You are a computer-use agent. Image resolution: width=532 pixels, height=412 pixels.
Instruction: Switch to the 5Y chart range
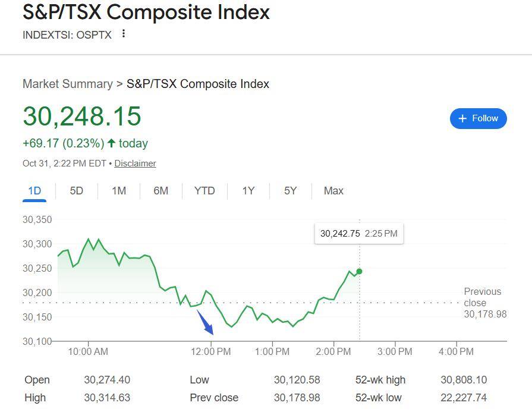click(x=290, y=191)
